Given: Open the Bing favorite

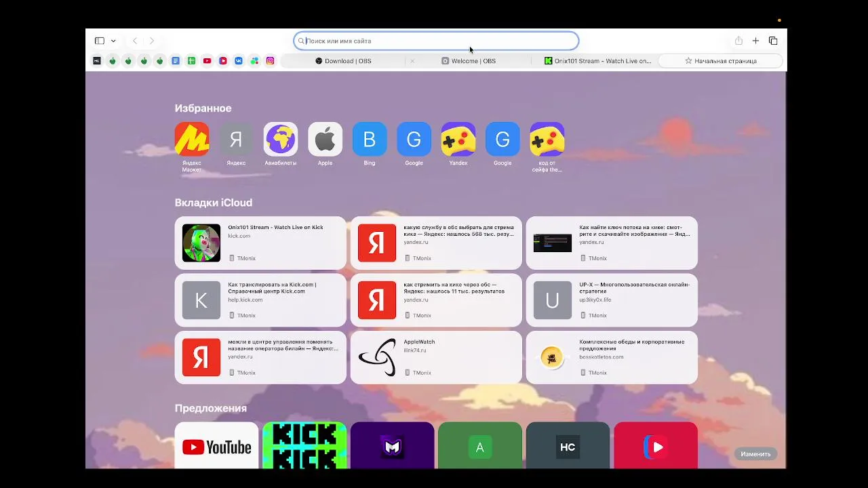Looking at the screenshot, I should pyautogui.click(x=370, y=144).
